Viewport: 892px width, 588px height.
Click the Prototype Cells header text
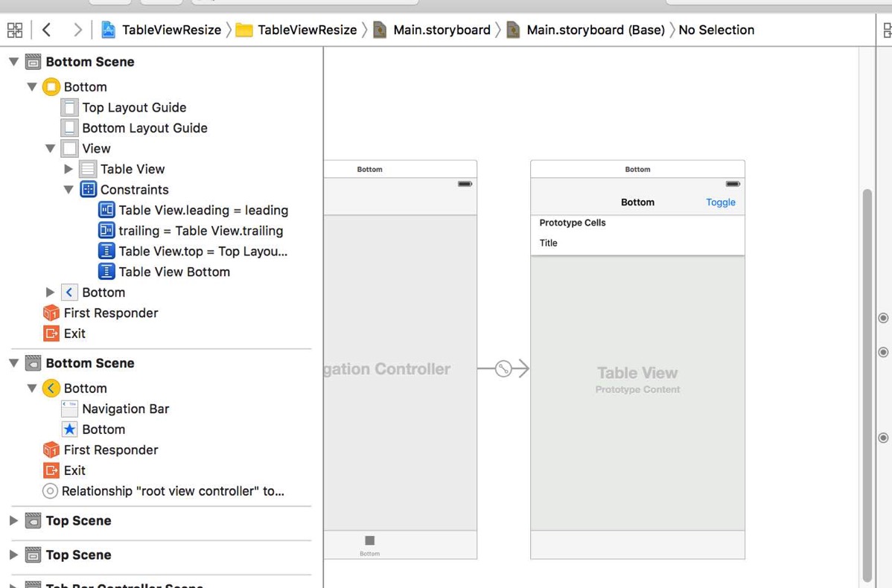(x=573, y=223)
